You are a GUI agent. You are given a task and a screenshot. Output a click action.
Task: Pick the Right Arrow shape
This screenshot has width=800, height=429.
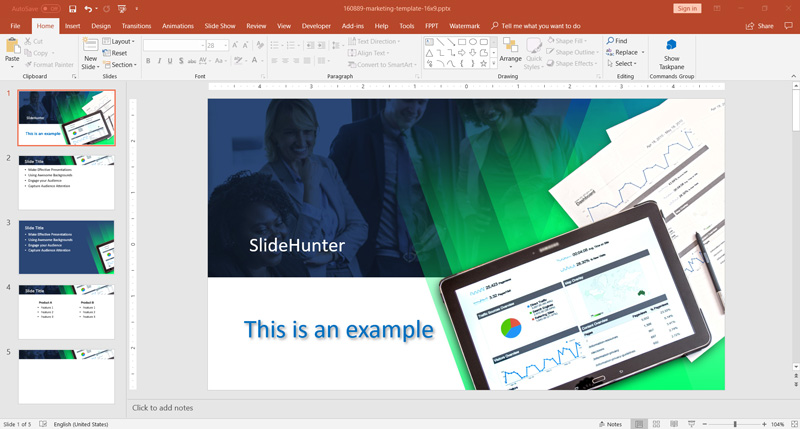(x=462, y=53)
